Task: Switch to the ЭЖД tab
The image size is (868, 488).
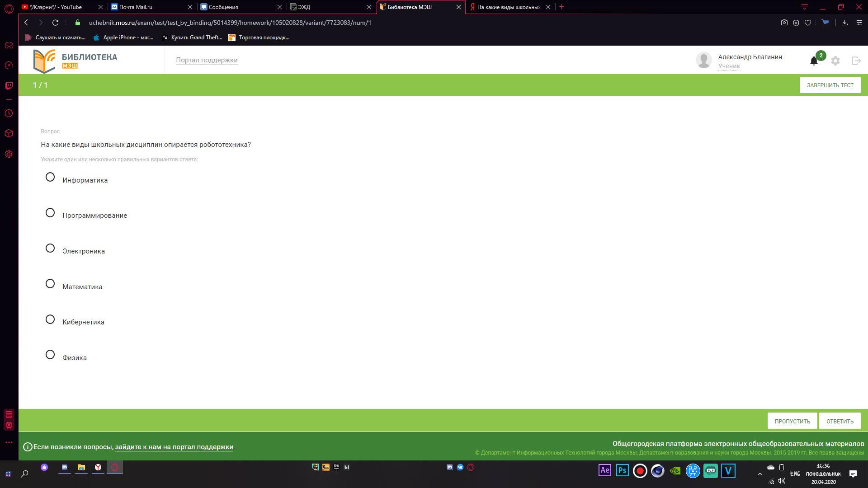Action: [x=330, y=7]
